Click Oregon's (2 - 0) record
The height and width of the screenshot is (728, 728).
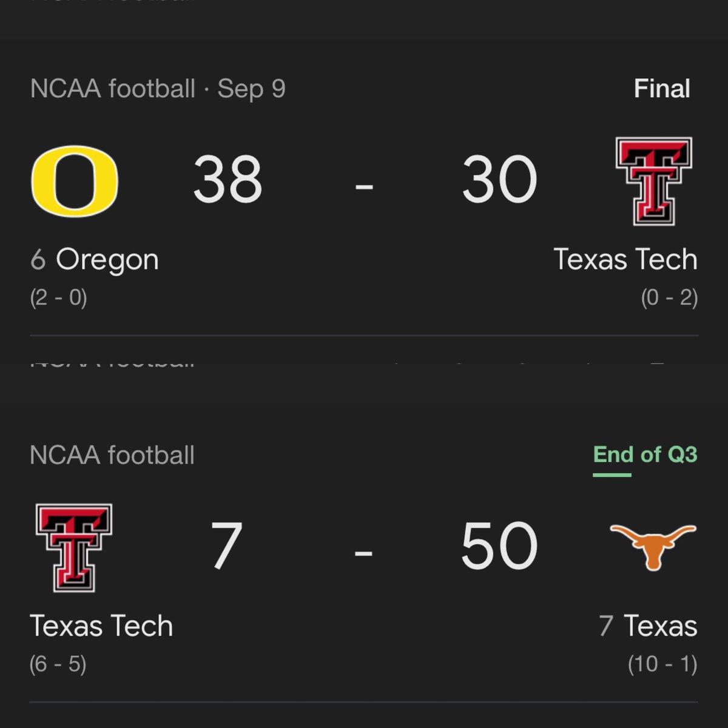59,298
